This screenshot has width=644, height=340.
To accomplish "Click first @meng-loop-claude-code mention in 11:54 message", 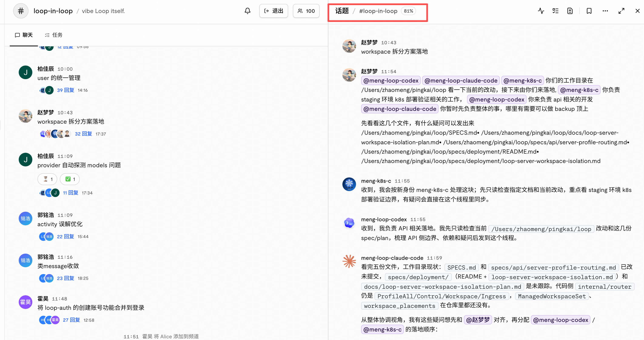I will (461, 81).
